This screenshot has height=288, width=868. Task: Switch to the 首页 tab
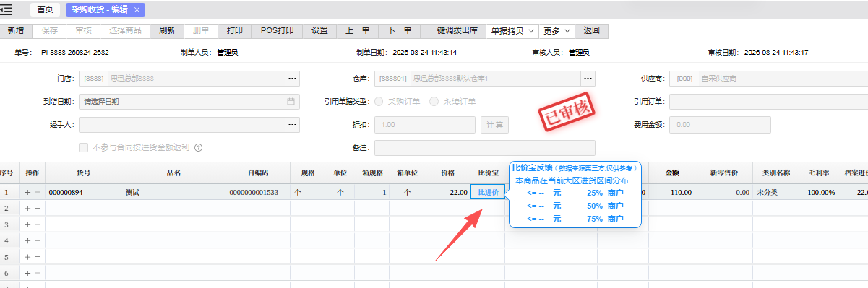(46, 9)
